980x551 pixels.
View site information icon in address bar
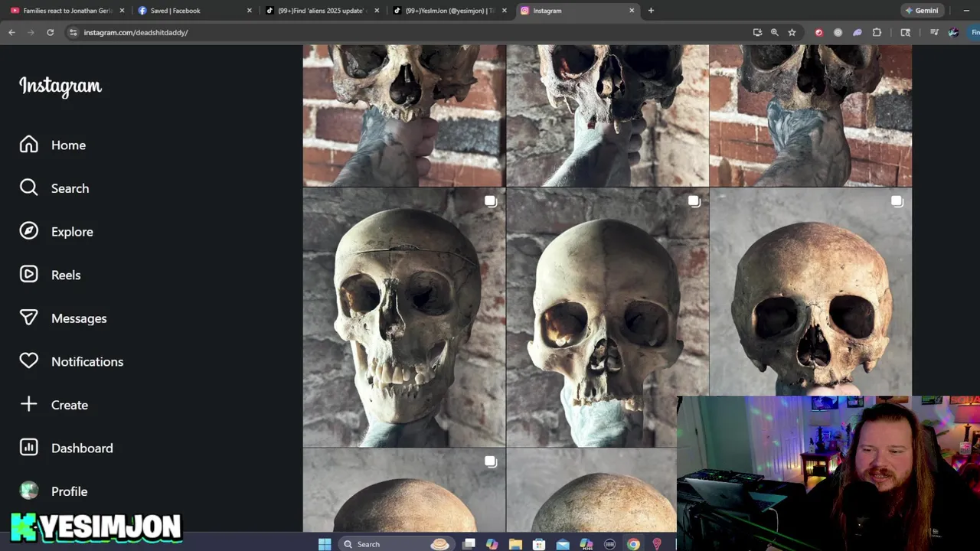pos(73,32)
